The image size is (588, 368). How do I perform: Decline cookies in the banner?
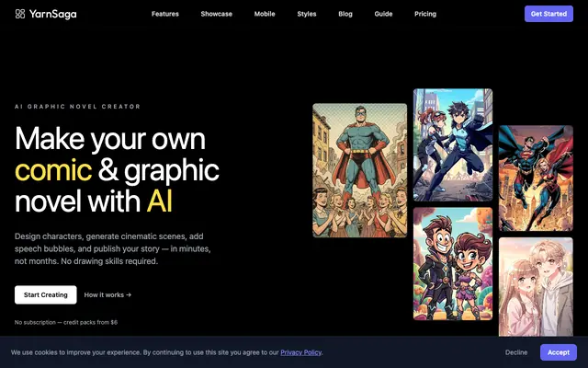click(516, 352)
